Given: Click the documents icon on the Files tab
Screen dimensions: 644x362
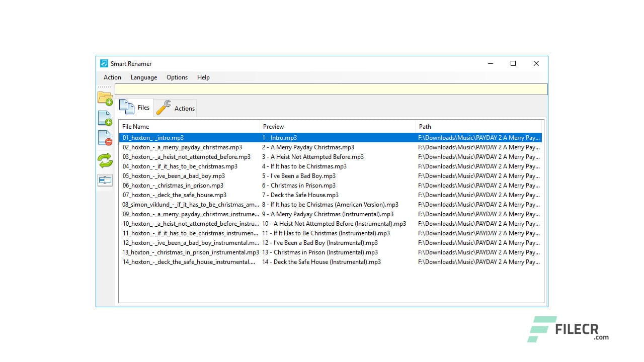Looking at the screenshot, I should (x=126, y=106).
